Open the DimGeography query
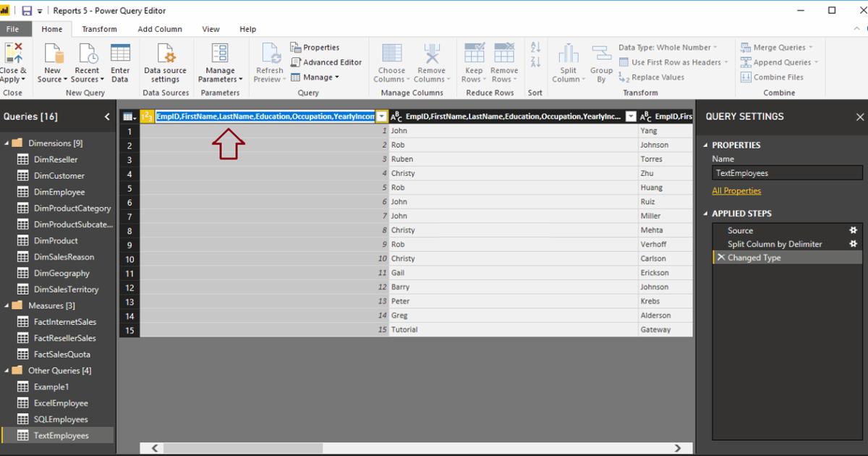 [61, 273]
